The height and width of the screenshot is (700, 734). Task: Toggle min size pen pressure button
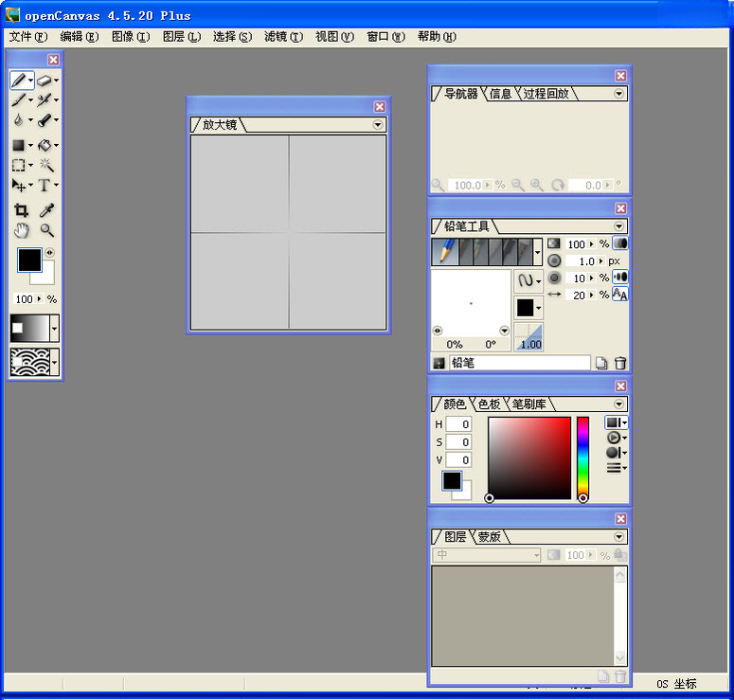click(620, 278)
